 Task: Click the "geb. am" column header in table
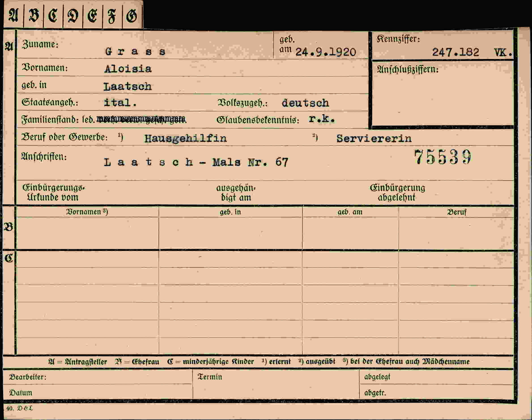[x=350, y=212]
